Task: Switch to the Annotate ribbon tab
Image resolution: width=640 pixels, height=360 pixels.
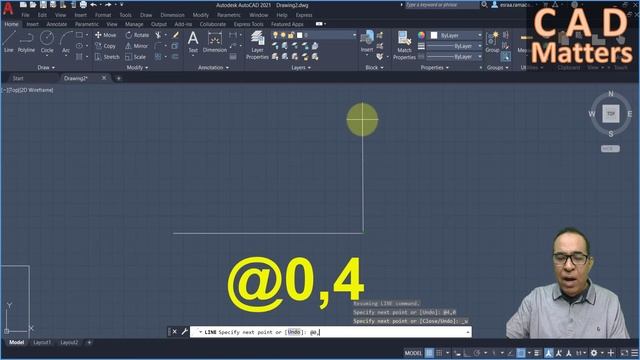Action: click(x=57, y=24)
